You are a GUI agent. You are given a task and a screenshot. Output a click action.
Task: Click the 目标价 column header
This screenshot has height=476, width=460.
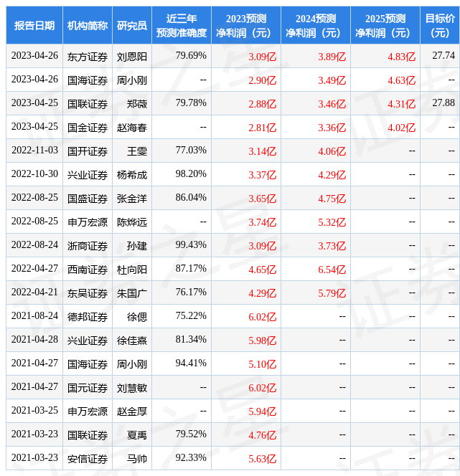pos(439,26)
